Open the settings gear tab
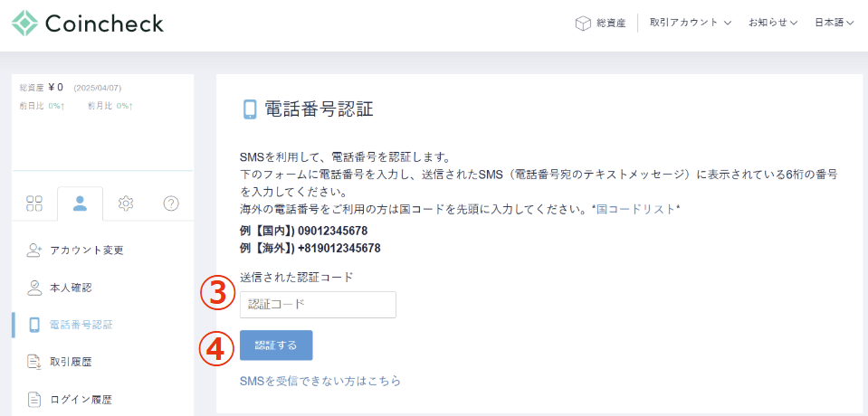The width and height of the screenshot is (868, 416). click(x=126, y=203)
